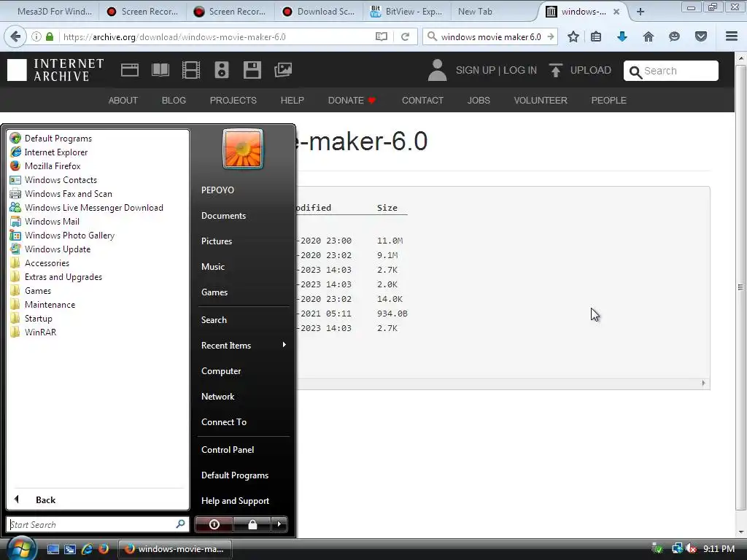This screenshot has height=560, width=747.
Task: Reload the page with refresh icon
Action: 405,36
